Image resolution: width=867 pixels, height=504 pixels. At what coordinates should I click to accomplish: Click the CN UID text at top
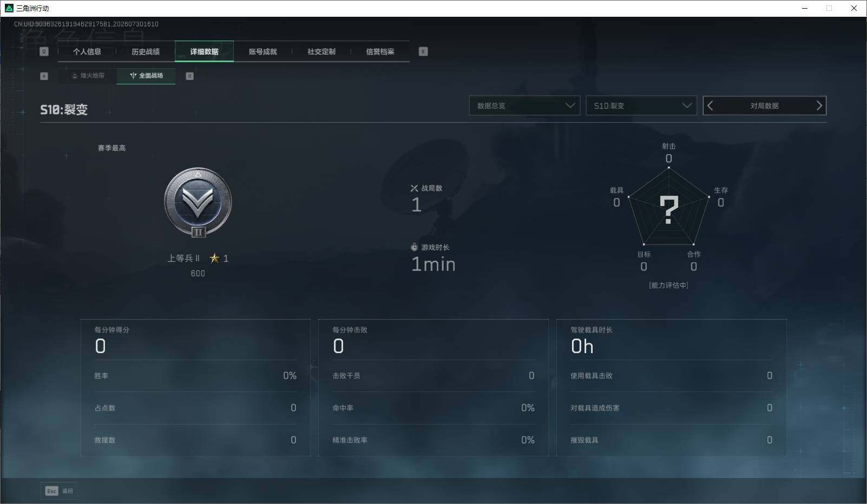(x=86, y=24)
